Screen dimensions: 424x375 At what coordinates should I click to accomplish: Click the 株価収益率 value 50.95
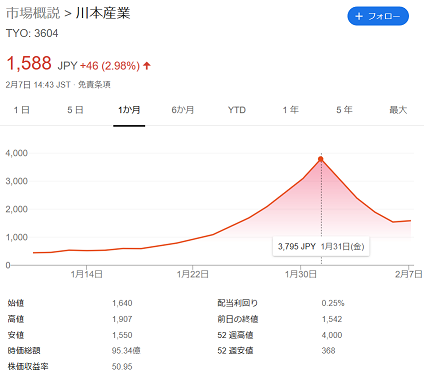tap(122, 367)
